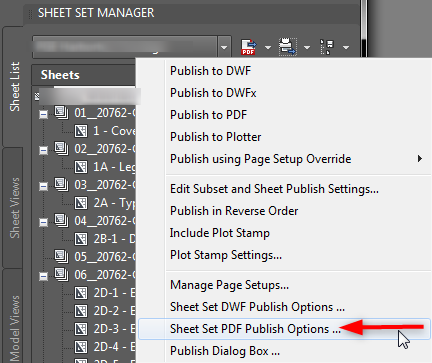Collapse the 04__20762 subset
432x363 pixels.
[43, 222]
